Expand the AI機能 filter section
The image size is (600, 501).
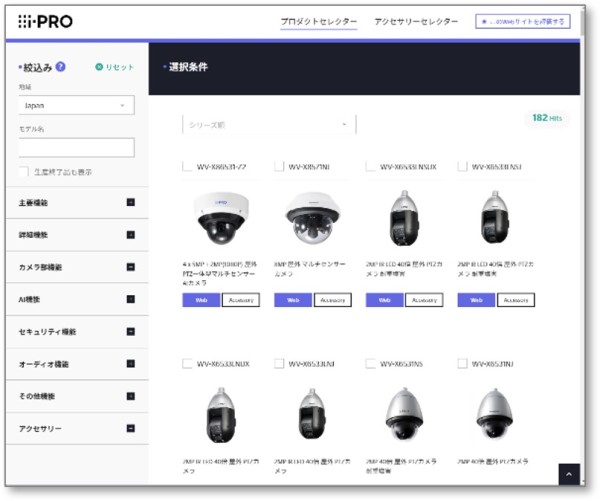click(x=131, y=299)
